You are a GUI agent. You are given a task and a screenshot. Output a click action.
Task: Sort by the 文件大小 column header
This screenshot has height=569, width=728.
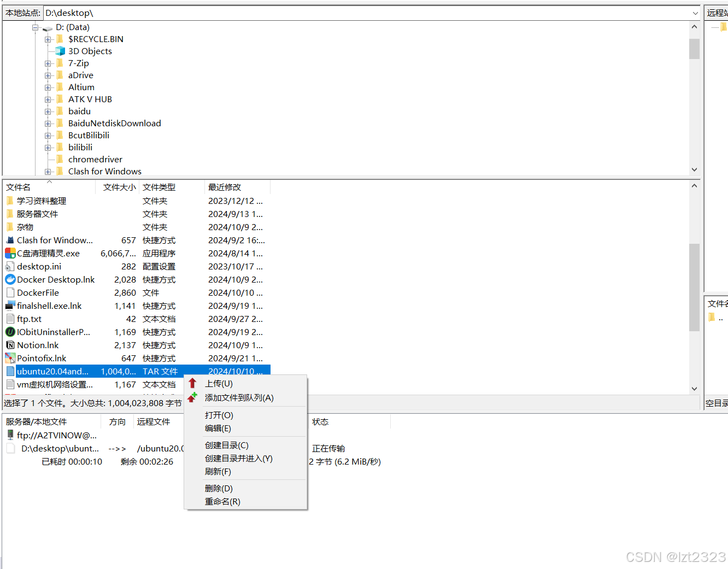118,187
